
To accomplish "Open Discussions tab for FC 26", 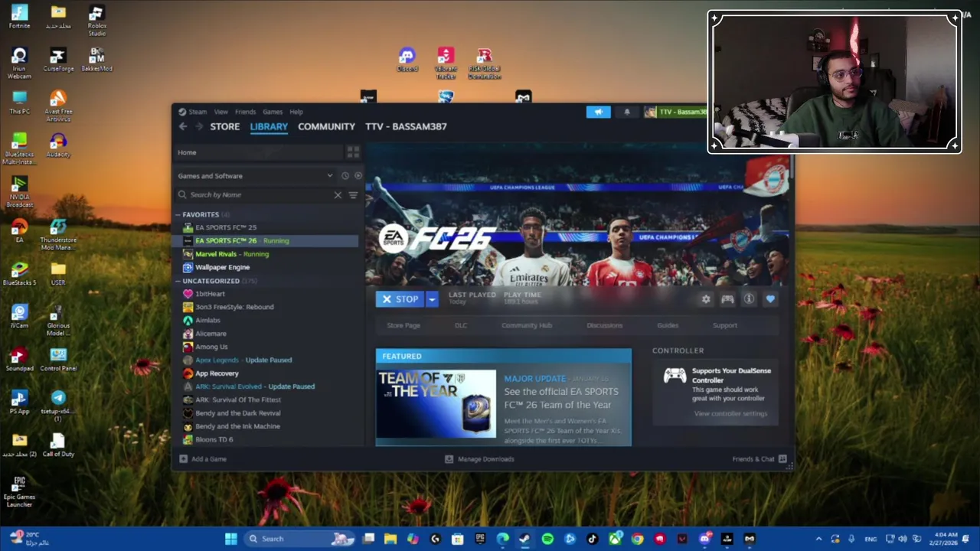I will coord(605,325).
